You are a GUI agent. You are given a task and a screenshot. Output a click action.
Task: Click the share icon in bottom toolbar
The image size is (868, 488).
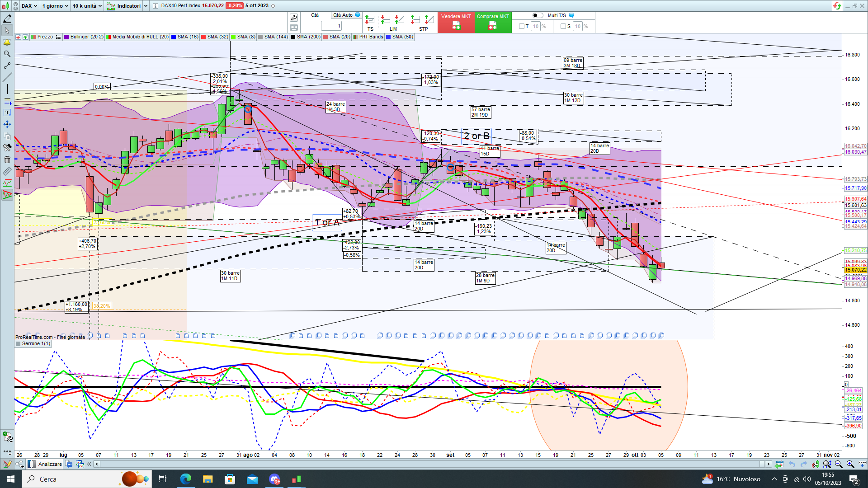coord(19,464)
